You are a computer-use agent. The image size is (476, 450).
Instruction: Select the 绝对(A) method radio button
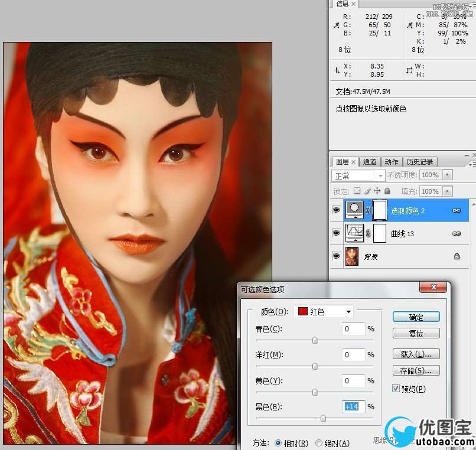[318, 444]
